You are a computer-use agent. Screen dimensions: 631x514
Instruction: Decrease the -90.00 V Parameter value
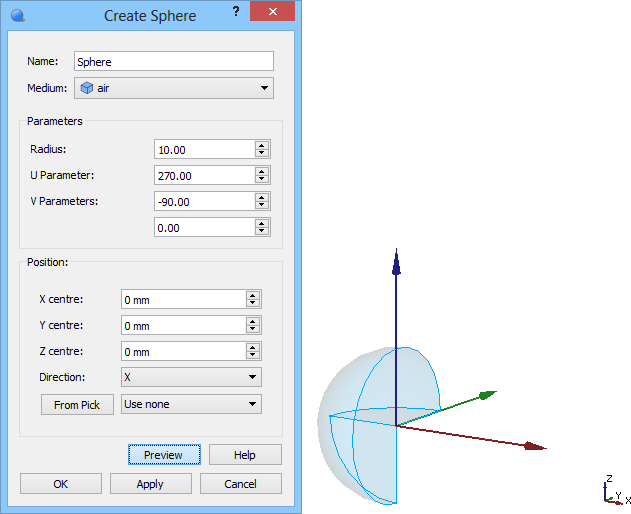pyautogui.click(x=262, y=205)
